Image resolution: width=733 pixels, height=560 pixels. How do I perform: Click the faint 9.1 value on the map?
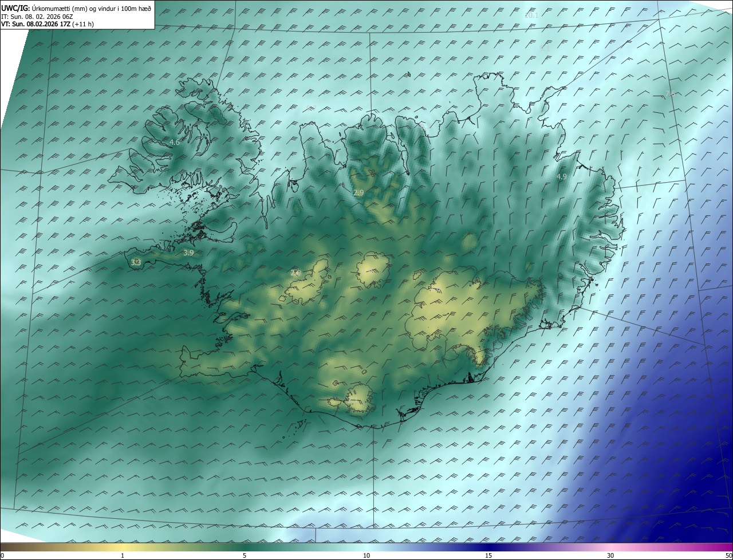click(x=545, y=49)
